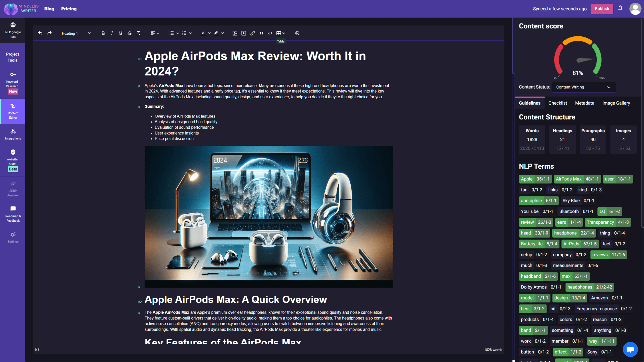Toggle bold formatting
This screenshot has height=362, width=644.
(103, 33)
